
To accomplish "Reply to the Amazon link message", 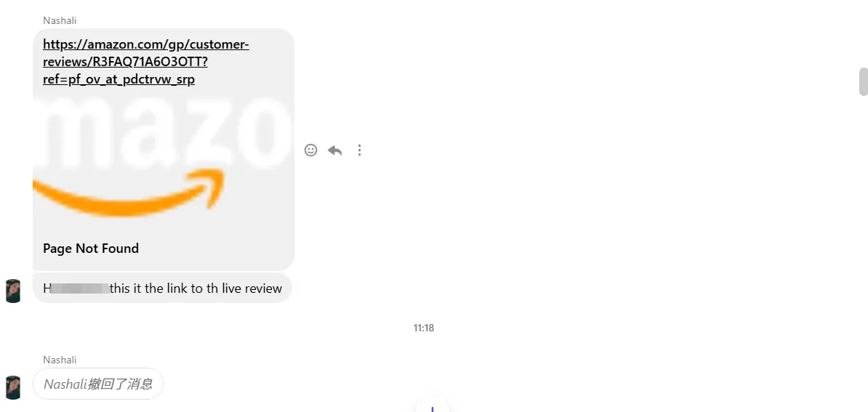I will 335,150.
